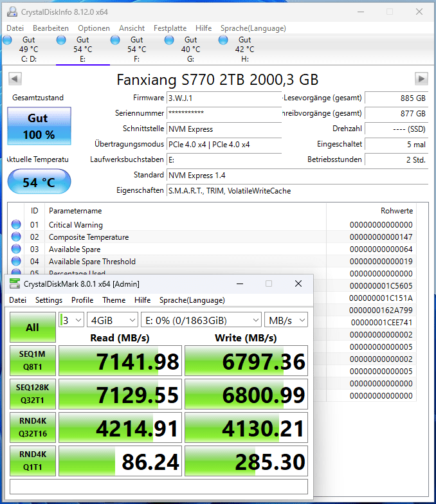Image resolution: width=436 pixels, height=504 pixels.
Task: Select the C: D: drive status orb
Action: [7, 40]
